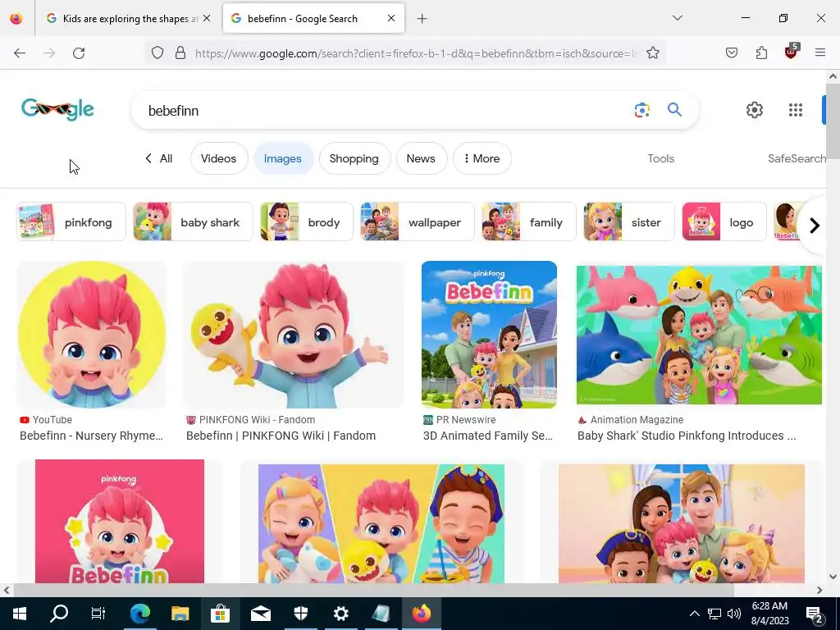Show more suggestion chips arrow
The image size is (840, 630).
pos(815,226)
